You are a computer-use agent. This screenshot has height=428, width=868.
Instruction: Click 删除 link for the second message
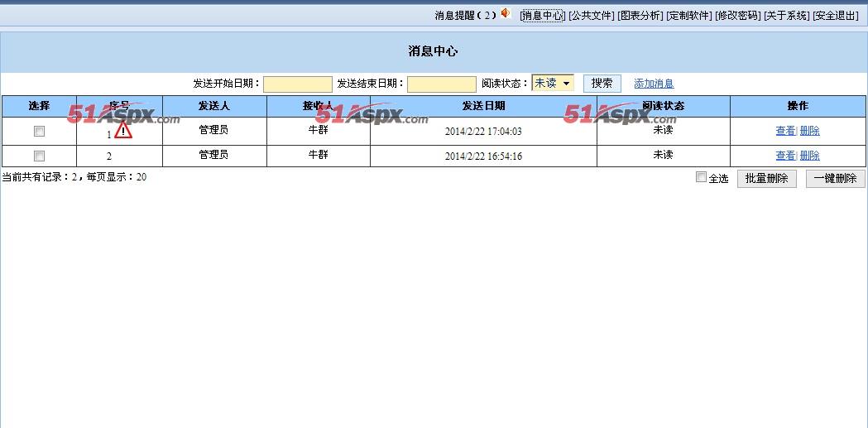809,156
